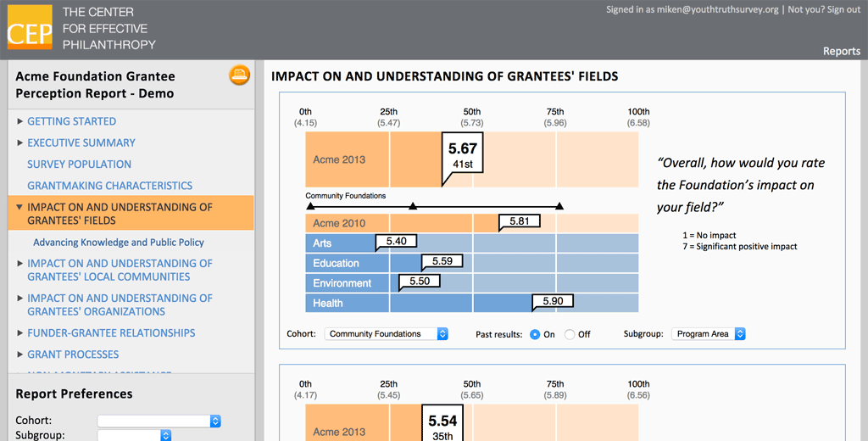Expand the Grant Processes section arrow

pyautogui.click(x=20, y=354)
